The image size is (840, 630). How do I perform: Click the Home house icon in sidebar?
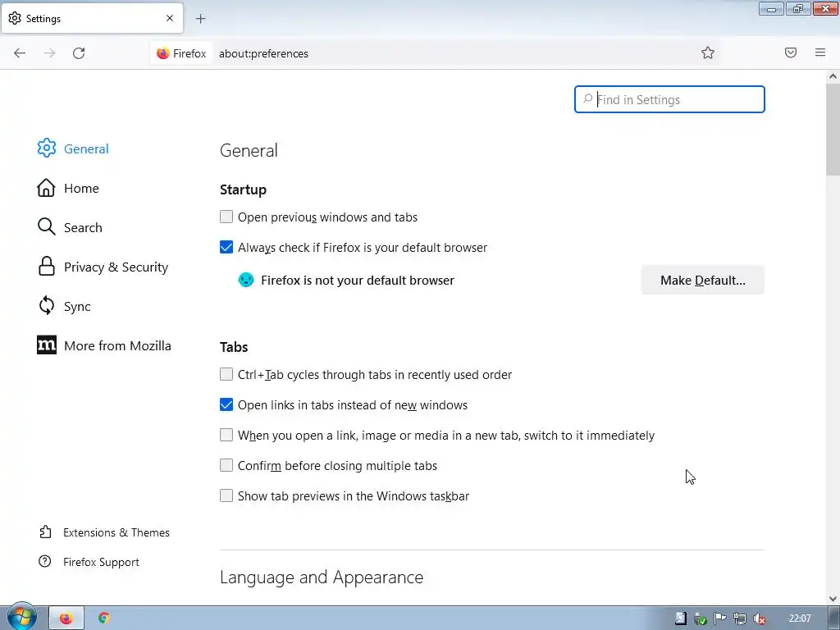(x=46, y=188)
